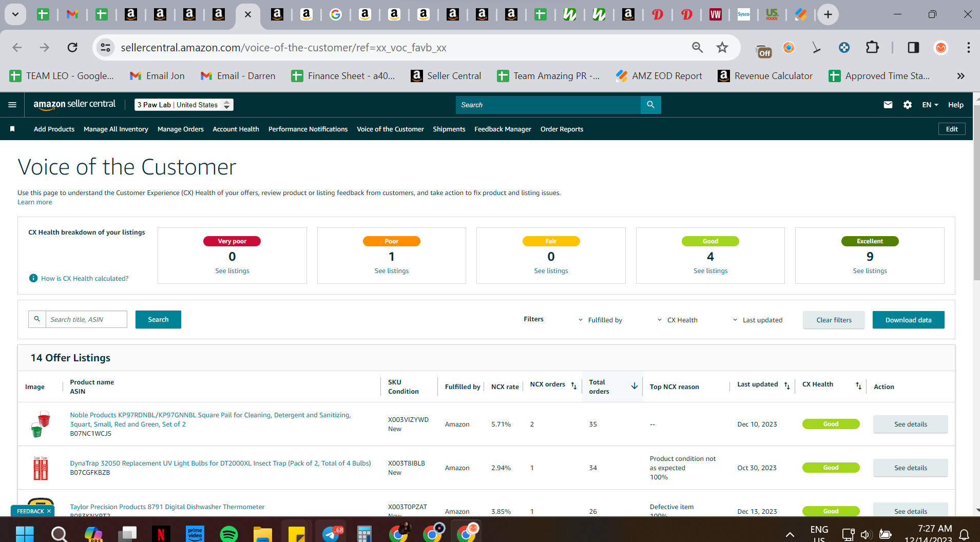Open a new browser tab with plus
Image resolution: width=980 pixels, height=542 pixels.
point(828,14)
